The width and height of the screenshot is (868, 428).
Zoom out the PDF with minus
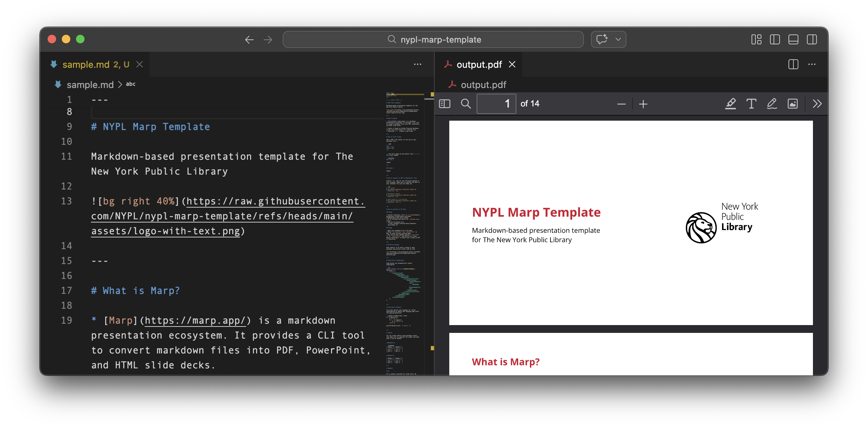(x=621, y=104)
